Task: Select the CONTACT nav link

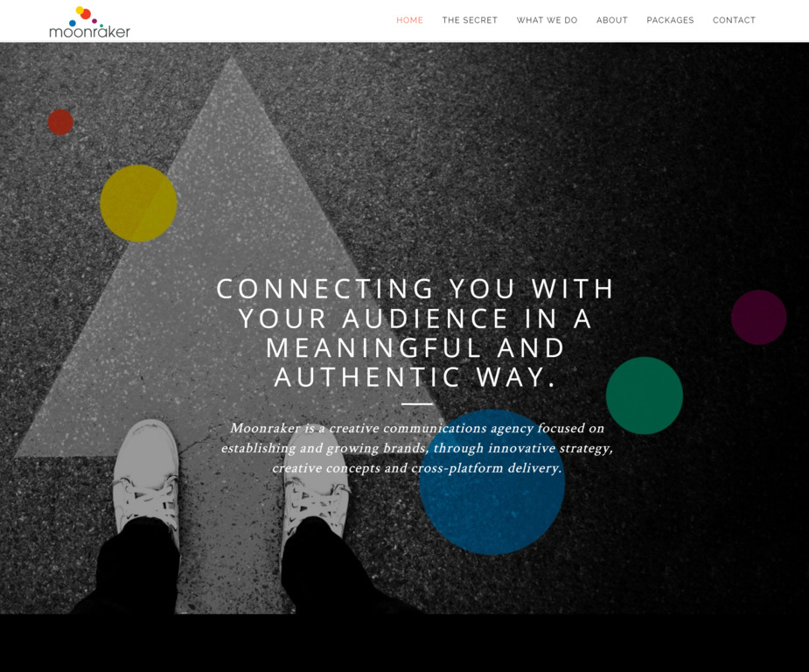Action: (x=734, y=20)
